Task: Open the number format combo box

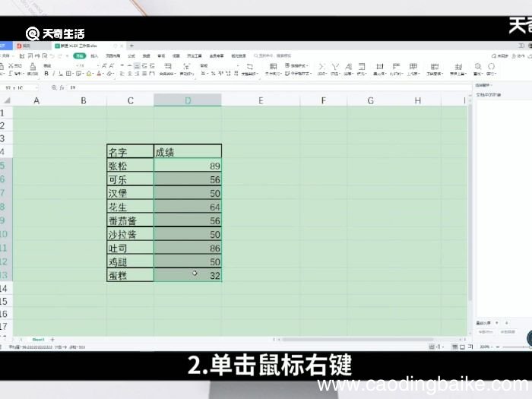Action: (x=220, y=66)
